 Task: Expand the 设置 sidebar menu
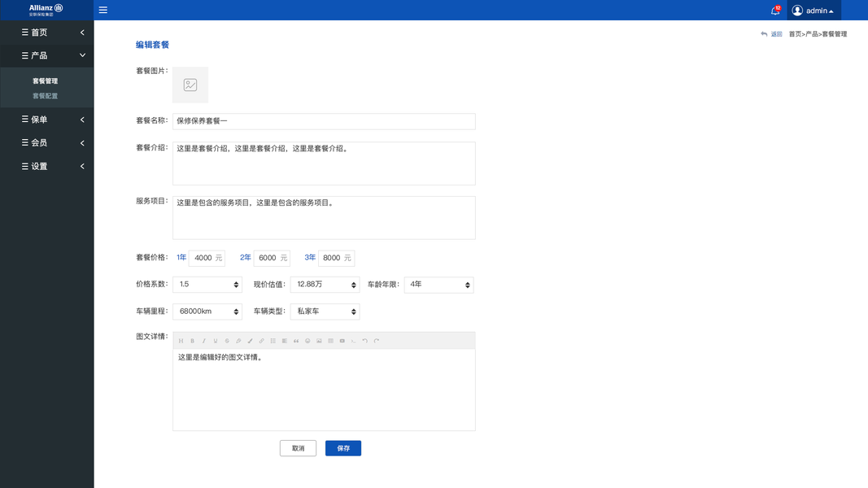pos(47,166)
